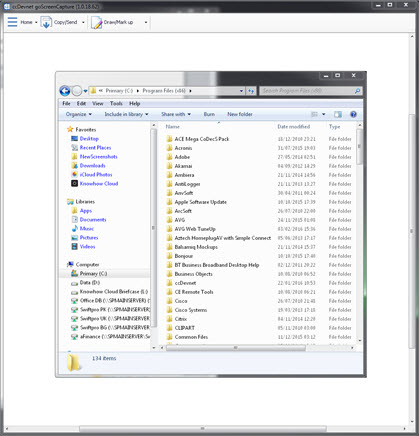The height and width of the screenshot is (436, 419).
Task: Select Recent Places in Favorites
Action: click(x=95, y=148)
